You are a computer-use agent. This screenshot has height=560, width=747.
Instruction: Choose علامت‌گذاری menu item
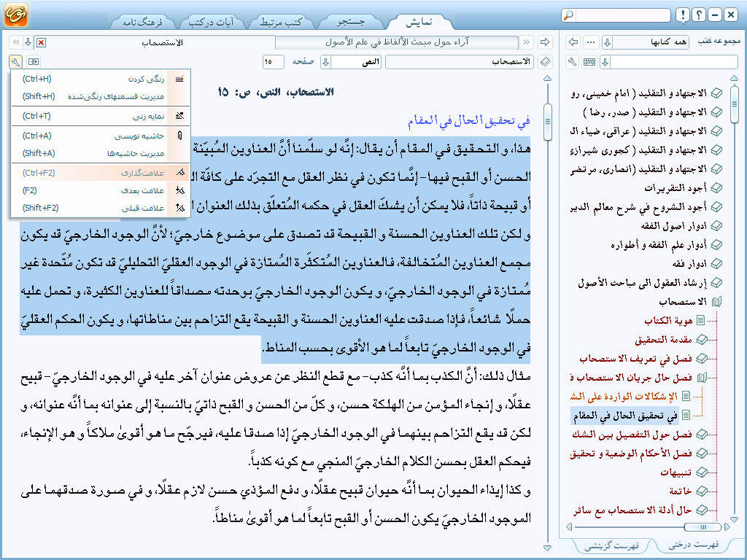101,173
